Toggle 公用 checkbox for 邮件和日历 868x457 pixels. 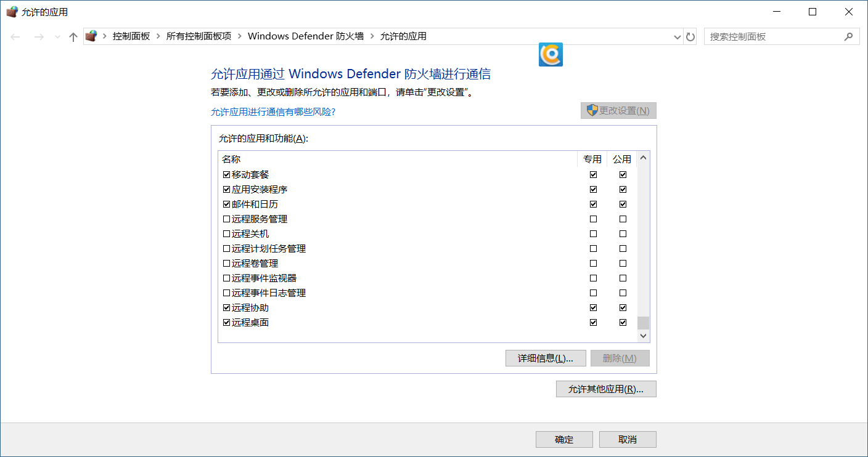(623, 204)
